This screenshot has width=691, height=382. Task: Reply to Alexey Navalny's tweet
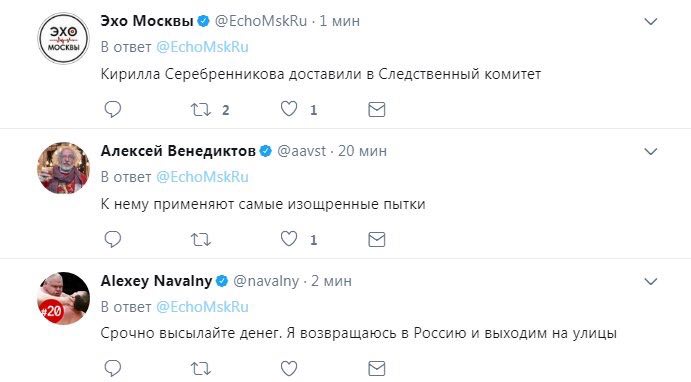112,368
